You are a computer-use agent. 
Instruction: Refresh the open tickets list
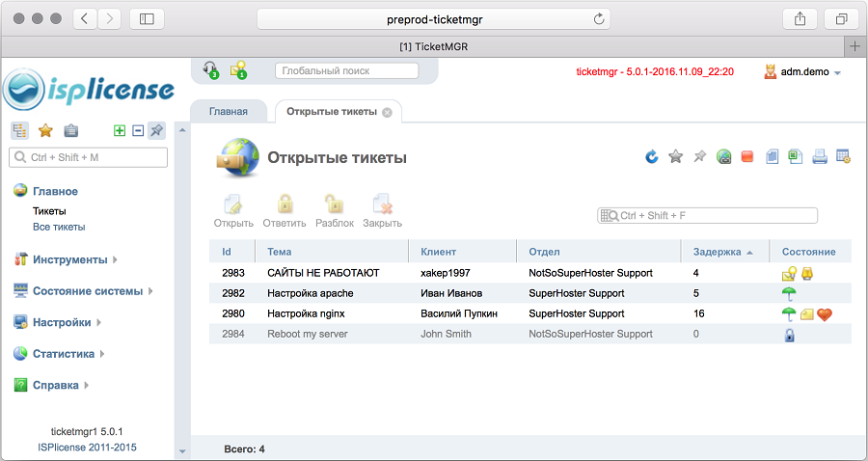652,157
